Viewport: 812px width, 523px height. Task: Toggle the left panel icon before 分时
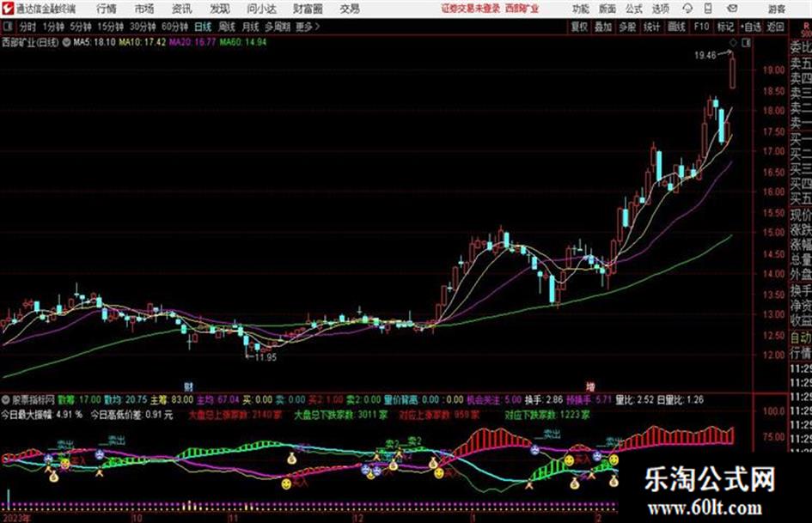[x=8, y=27]
